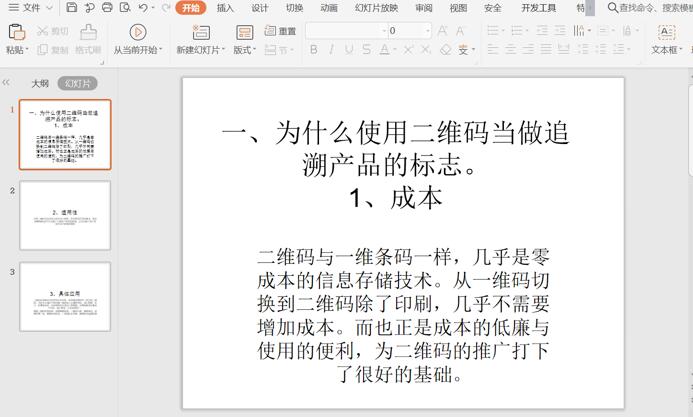
Task: Open the 设计 ribbon tab
Action: coord(260,8)
